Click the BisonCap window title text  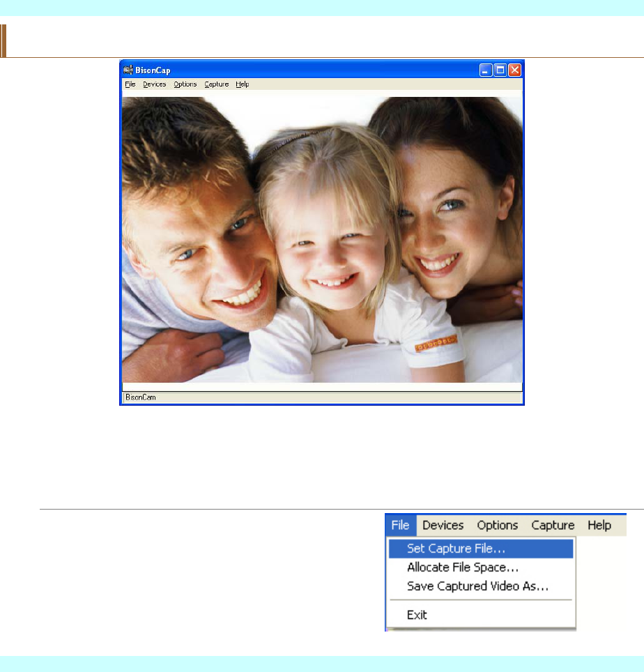tap(153, 70)
